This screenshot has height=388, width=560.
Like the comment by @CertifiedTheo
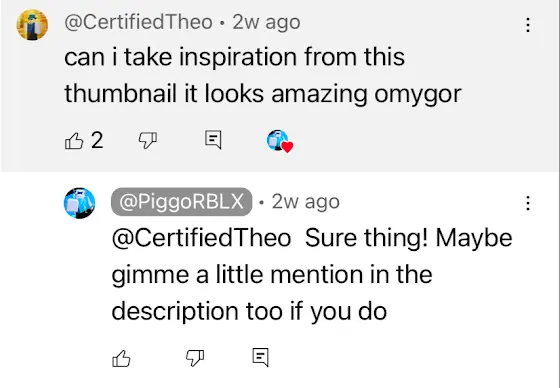pyautogui.click(x=74, y=140)
